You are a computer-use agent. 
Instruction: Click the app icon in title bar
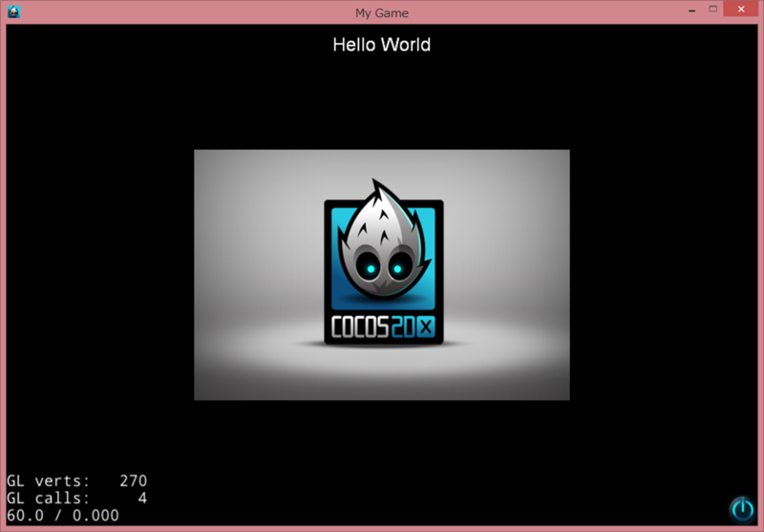[x=13, y=11]
